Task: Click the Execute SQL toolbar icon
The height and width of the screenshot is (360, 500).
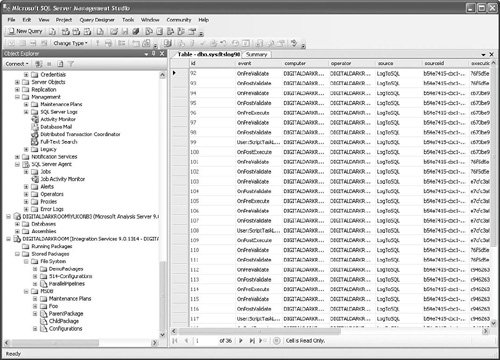Action: 98,43
